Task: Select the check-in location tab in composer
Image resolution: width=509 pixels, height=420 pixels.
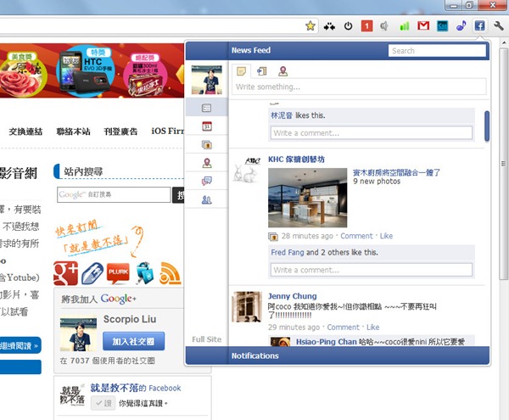Action: coord(282,71)
